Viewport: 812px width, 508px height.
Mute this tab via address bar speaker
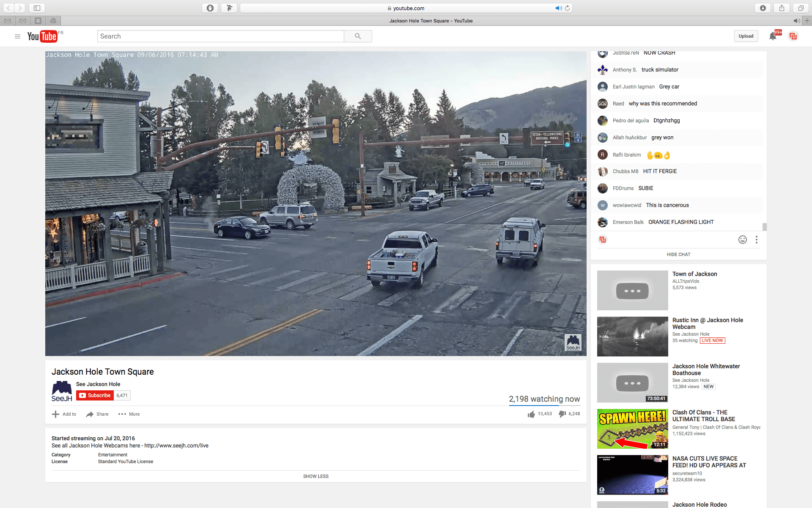559,8
